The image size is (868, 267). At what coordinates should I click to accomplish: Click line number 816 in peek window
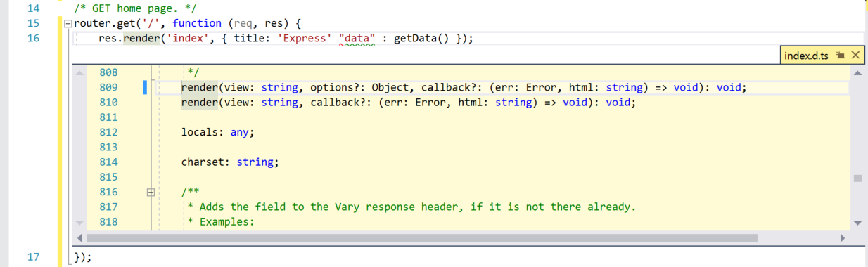click(x=108, y=192)
